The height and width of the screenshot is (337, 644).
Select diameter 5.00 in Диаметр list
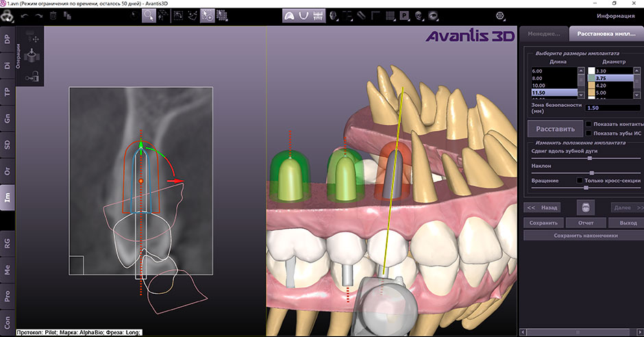(610, 92)
